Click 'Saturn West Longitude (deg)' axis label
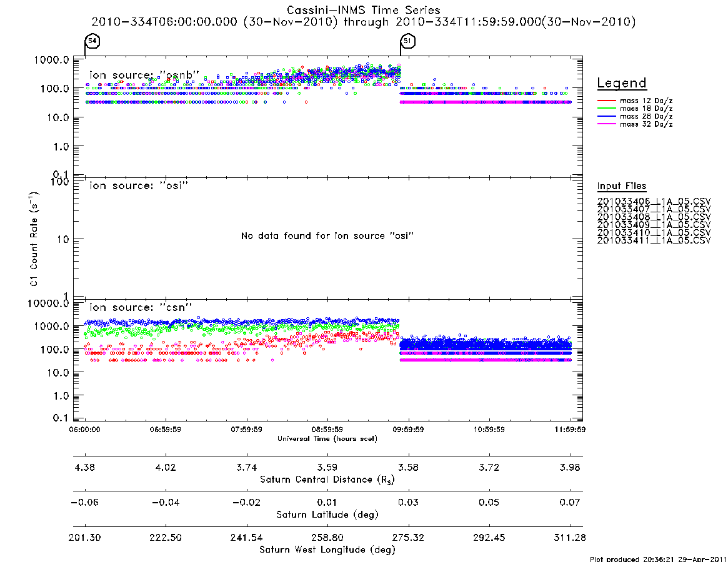The width and height of the screenshot is (728, 562). pyautogui.click(x=327, y=550)
